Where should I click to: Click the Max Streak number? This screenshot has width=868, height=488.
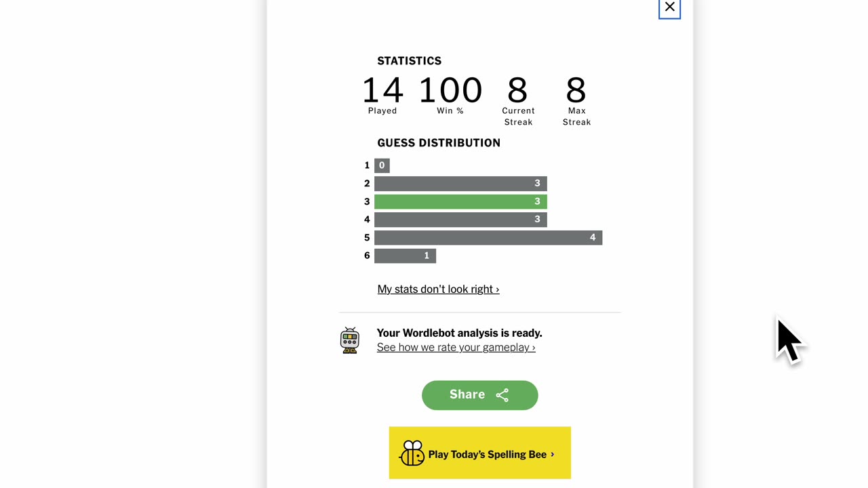pyautogui.click(x=576, y=90)
